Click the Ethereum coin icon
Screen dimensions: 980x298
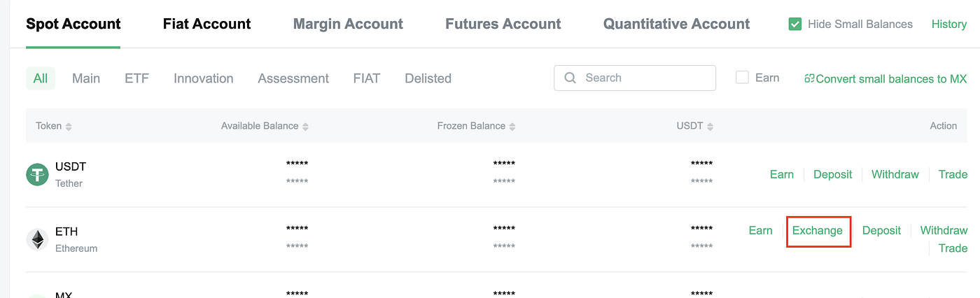pos(37,240)
